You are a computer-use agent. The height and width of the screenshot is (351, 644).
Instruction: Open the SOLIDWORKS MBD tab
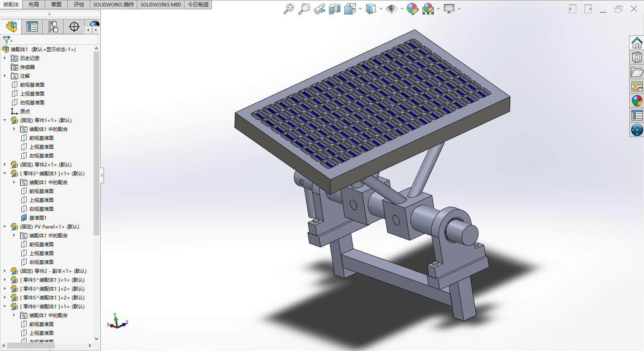(161, 4)
